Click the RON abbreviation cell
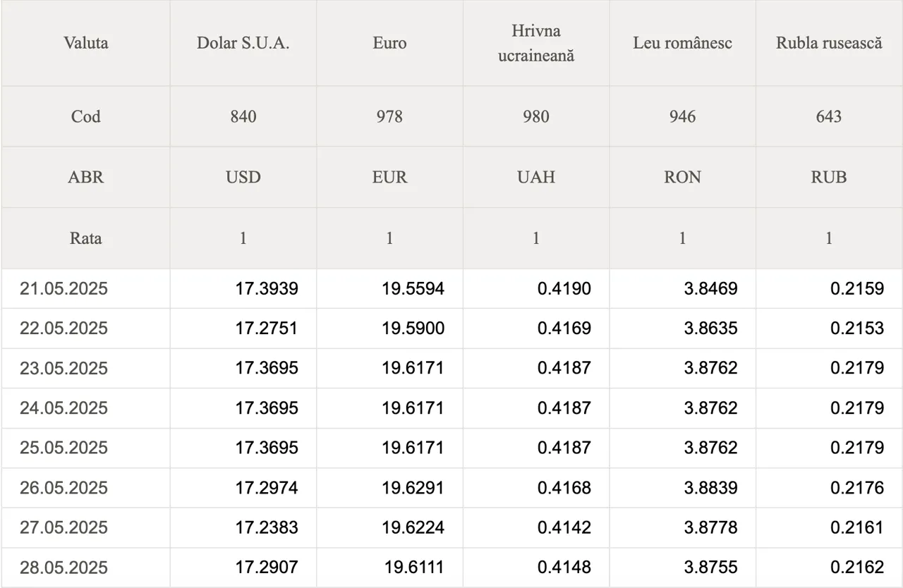Viewport: 903px width, 588px height. [682, 177]
